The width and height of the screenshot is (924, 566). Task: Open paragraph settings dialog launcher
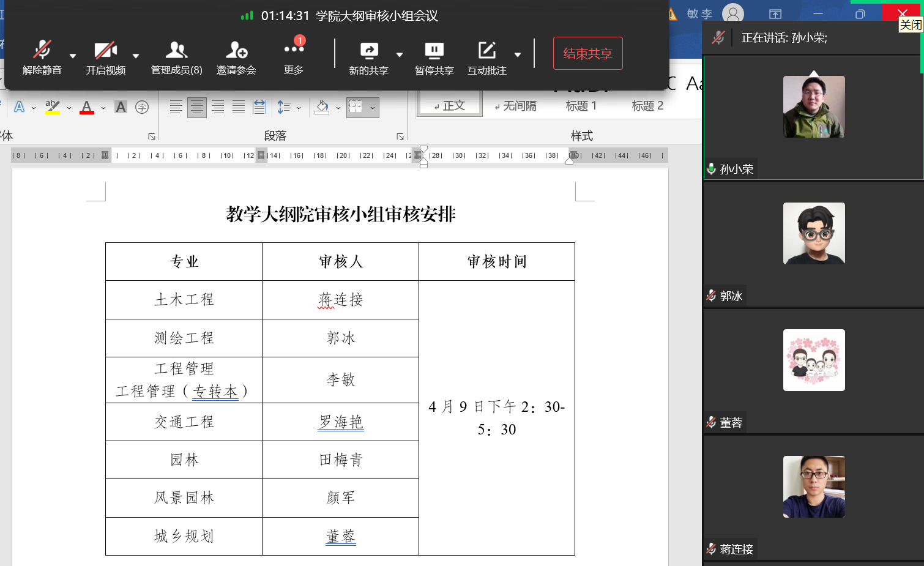coord(400,136)
